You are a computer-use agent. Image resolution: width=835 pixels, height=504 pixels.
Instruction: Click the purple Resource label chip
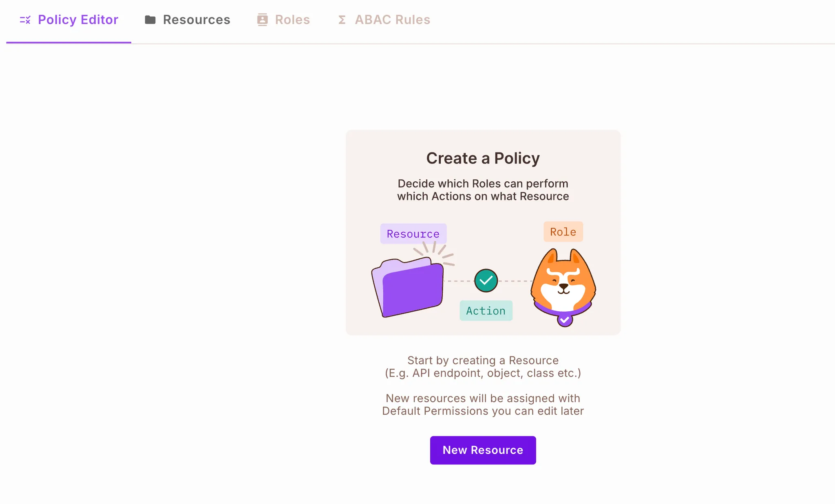tap(413, 234)
